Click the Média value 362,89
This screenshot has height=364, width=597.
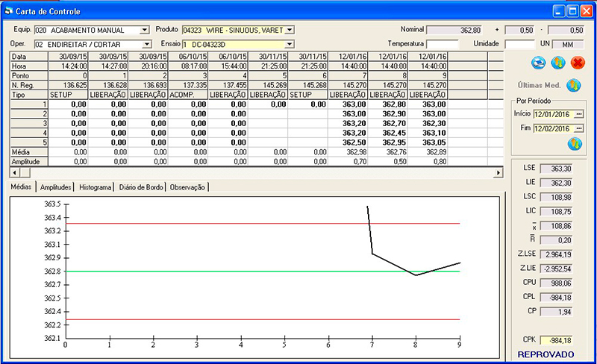click(x=428, y=152)
